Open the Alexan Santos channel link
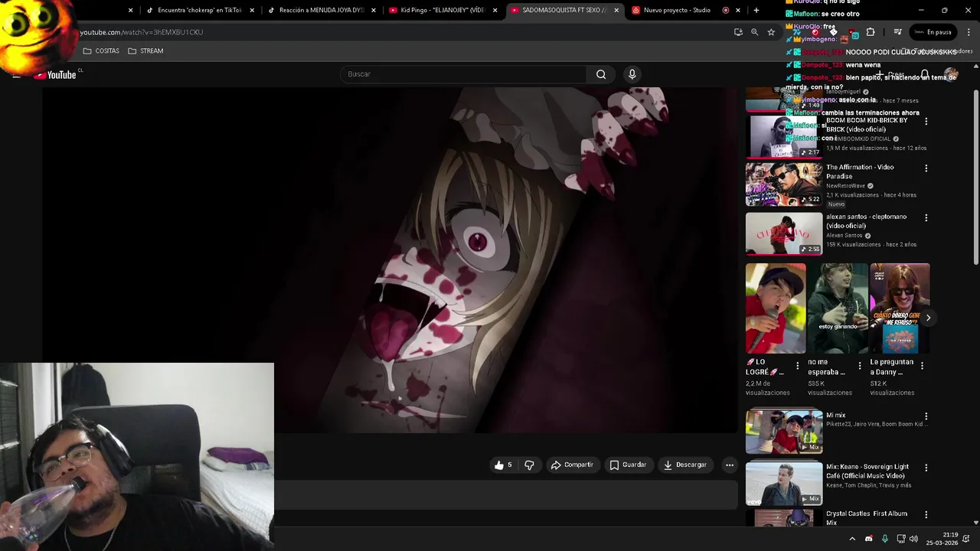Image resolution: width=980 pixels, height=551 pixels. (x=844, y=236)
